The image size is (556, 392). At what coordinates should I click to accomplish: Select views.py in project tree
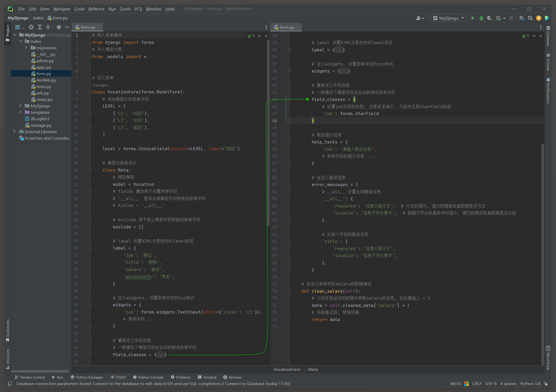[44, 99]
